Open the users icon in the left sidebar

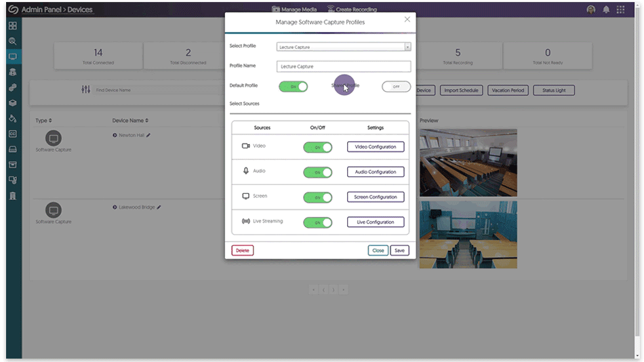13,73
